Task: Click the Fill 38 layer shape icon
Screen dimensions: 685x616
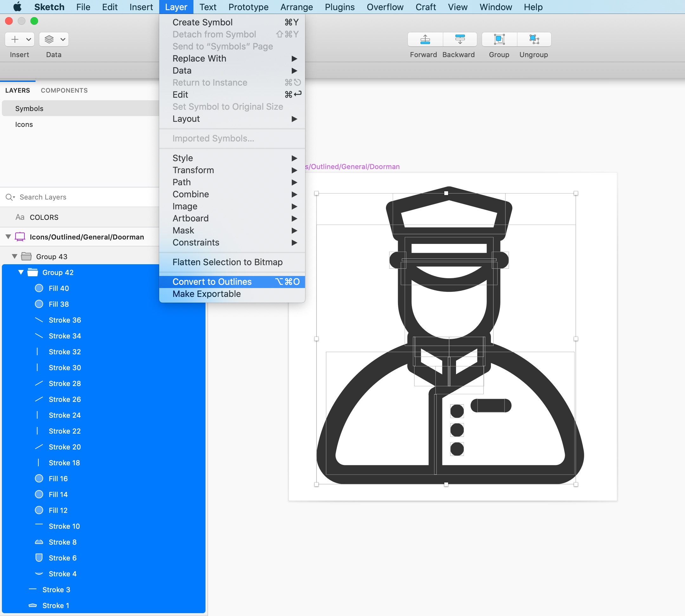Action: [39, 304]
